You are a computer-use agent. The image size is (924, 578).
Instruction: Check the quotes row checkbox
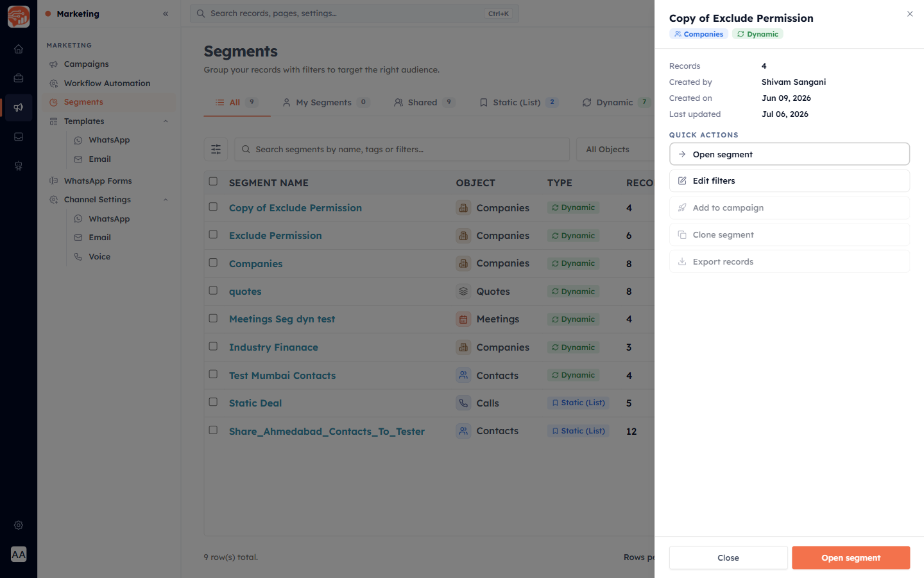coord(213,290)
